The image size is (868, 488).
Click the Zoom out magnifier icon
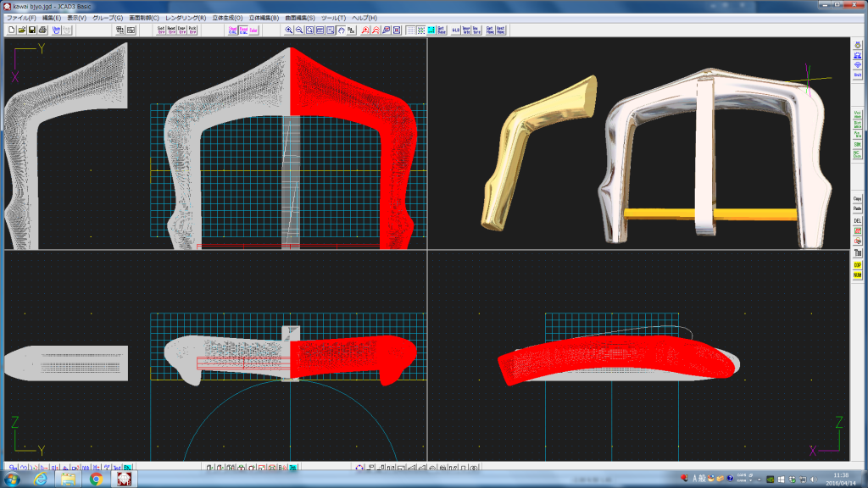(x=299, y=30)
